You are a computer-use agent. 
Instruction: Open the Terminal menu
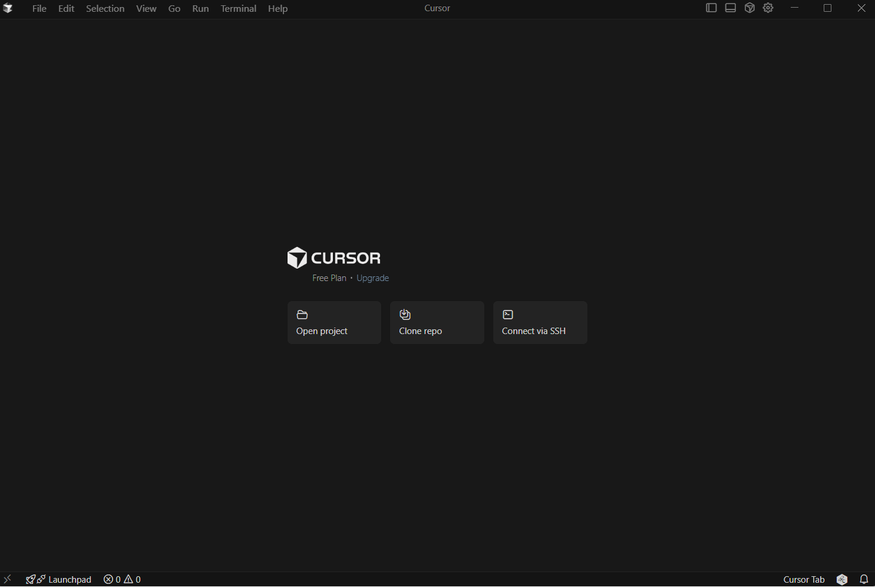click(x=238, y=8)
